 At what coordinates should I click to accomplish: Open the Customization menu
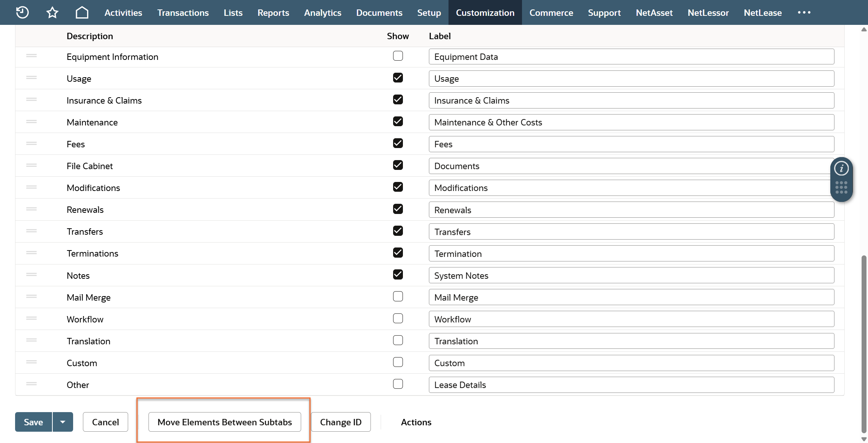485,12
